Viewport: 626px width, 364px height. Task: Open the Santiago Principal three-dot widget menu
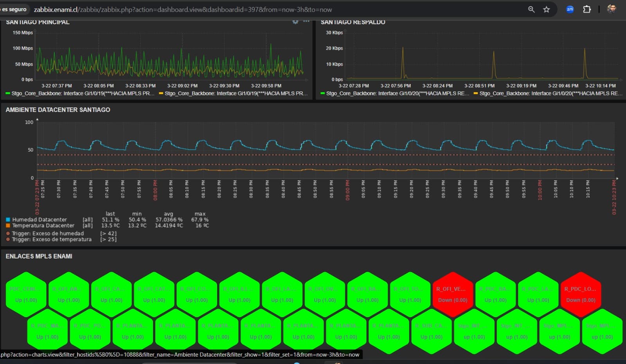(306, 21)
